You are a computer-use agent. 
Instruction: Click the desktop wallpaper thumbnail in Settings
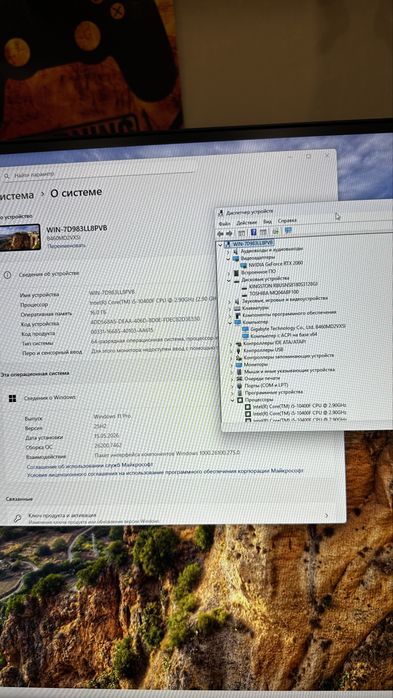20,237
